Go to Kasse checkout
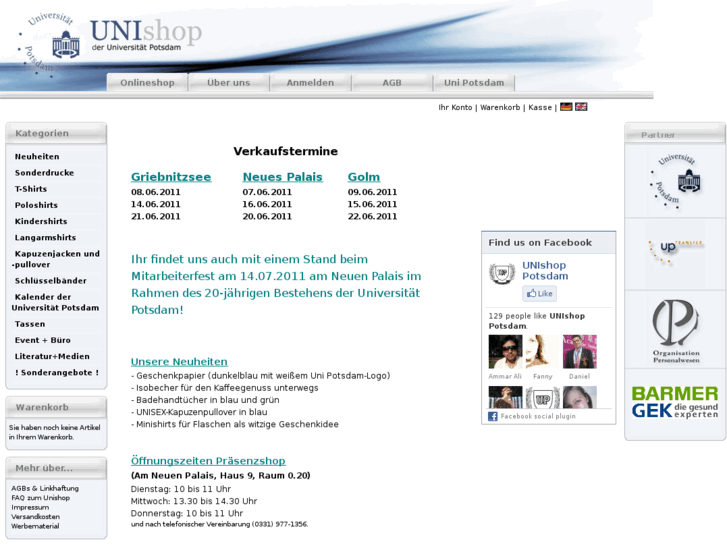Image resolution: width=727 pixels, height=545 pixels. click(540, 107)
